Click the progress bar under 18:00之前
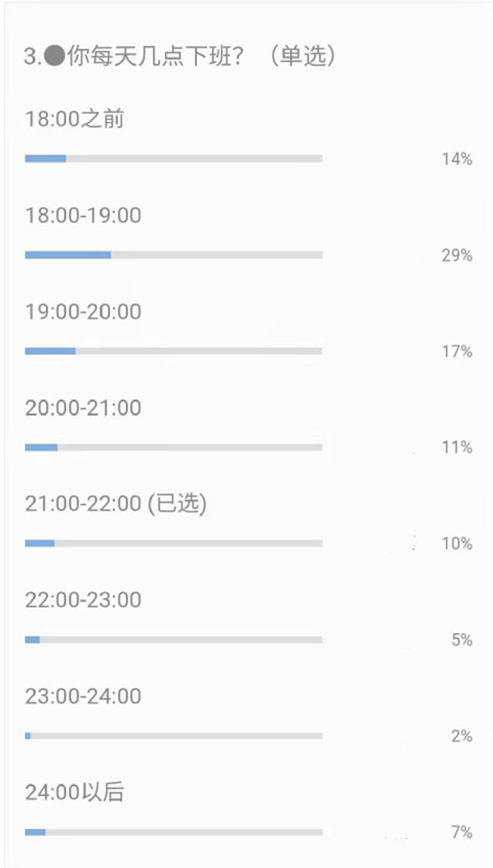This screenshot has height=868, width=493. (173, 158)
